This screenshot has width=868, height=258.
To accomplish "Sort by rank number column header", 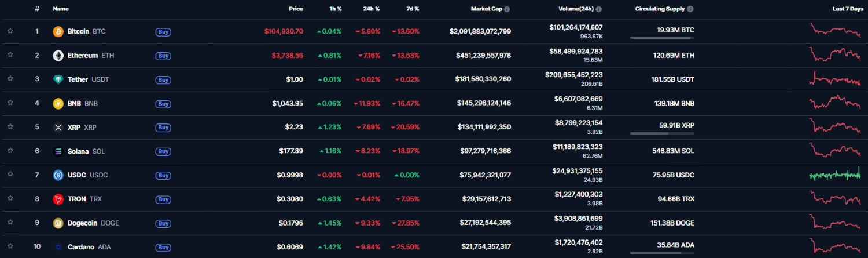I will click(37, 9).
